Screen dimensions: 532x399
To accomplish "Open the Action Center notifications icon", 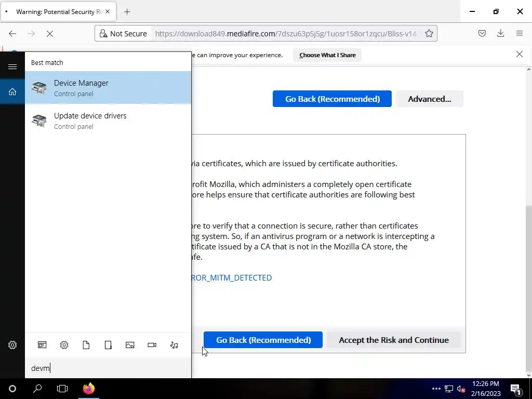I will (516, 389).
